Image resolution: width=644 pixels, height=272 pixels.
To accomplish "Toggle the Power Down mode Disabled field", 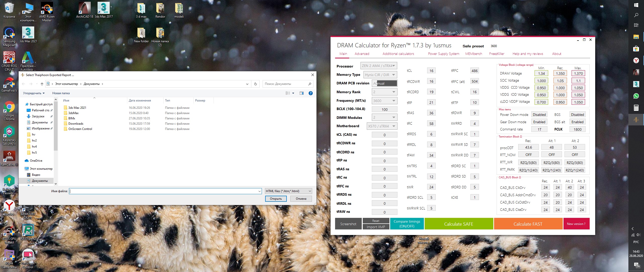I will point(539,115).
